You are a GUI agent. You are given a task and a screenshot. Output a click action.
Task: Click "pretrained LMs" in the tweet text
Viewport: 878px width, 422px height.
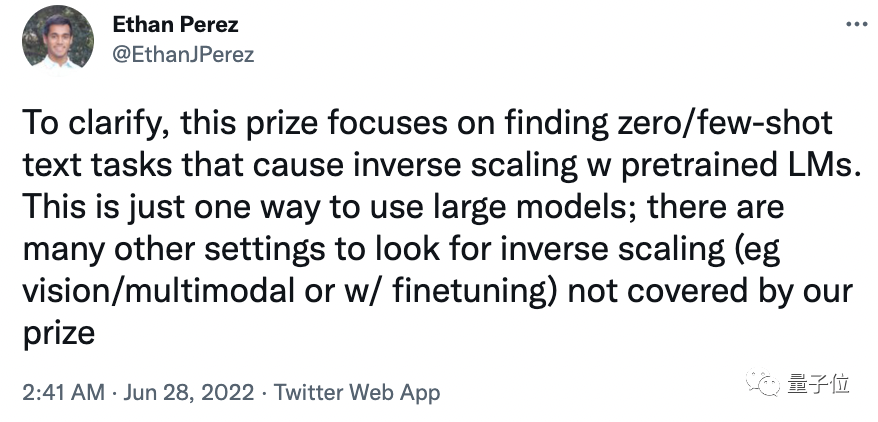tap(739, 168)
